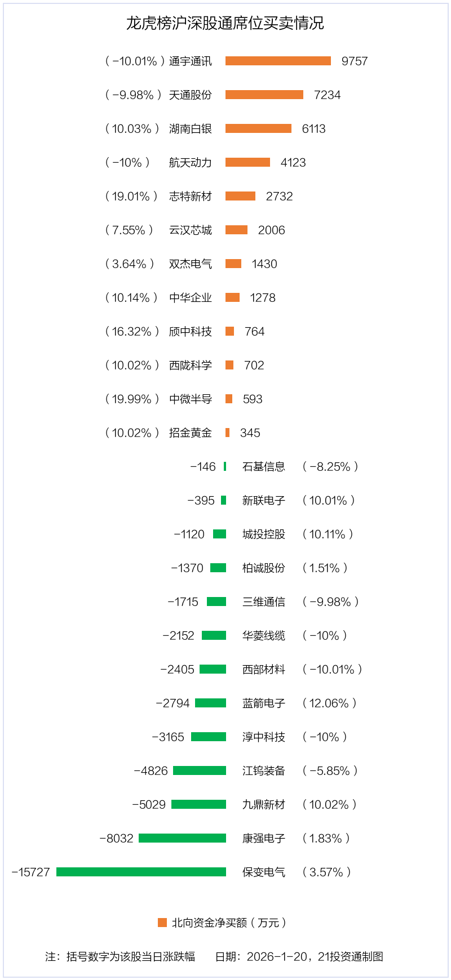Click the 19.99% change for 中微半导
Screen dimensions: 451x980
[x=132, y=399]
